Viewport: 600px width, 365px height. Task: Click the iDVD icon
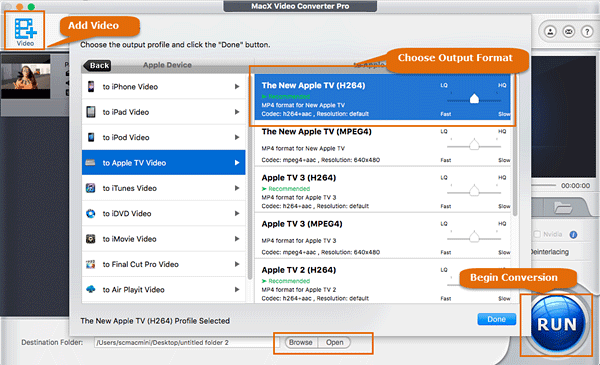pos(91,213)
